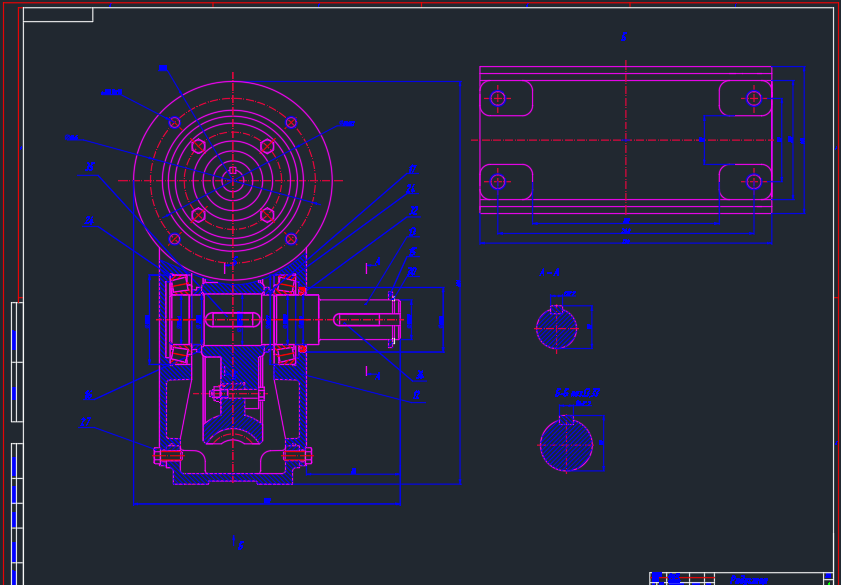Click the Б-Б section title above the large hatched circle
The image size is (841, 585).
(577, 393)
